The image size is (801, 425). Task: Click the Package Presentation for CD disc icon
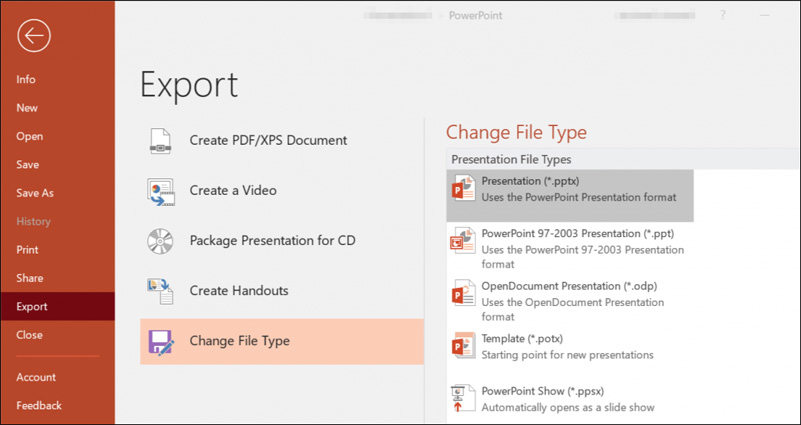[x=160, y=241]
